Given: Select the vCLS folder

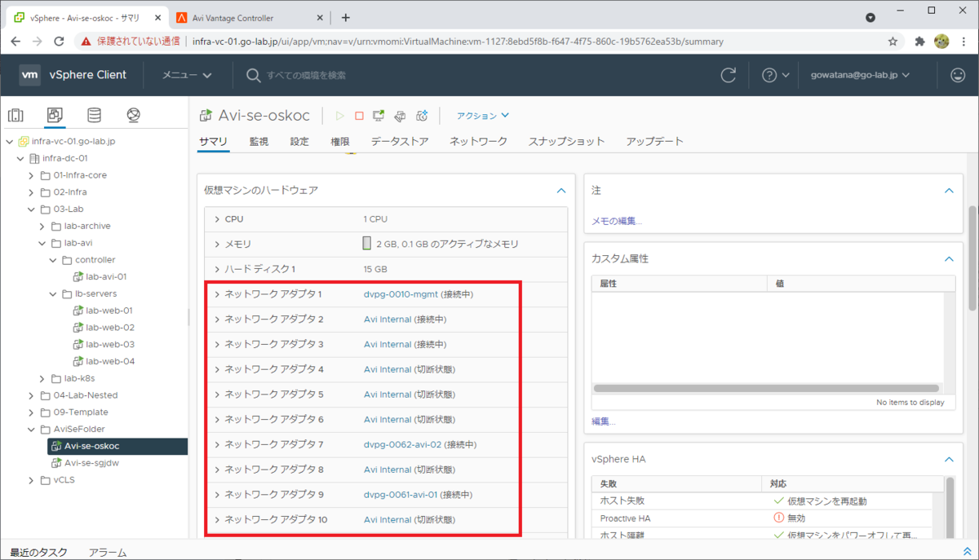Looking at the screenshot, I should [64, 480].
